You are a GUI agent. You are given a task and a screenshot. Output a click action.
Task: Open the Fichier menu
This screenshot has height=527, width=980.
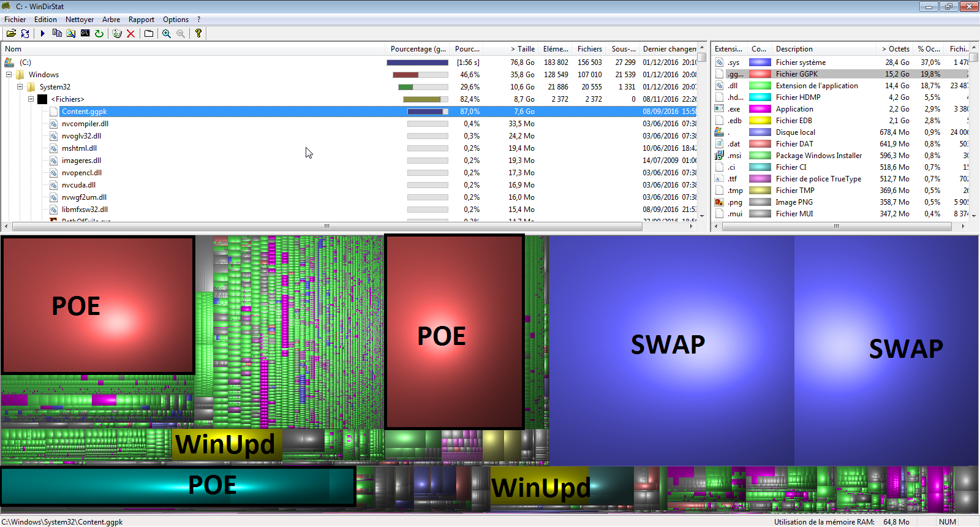click(15, 20)
